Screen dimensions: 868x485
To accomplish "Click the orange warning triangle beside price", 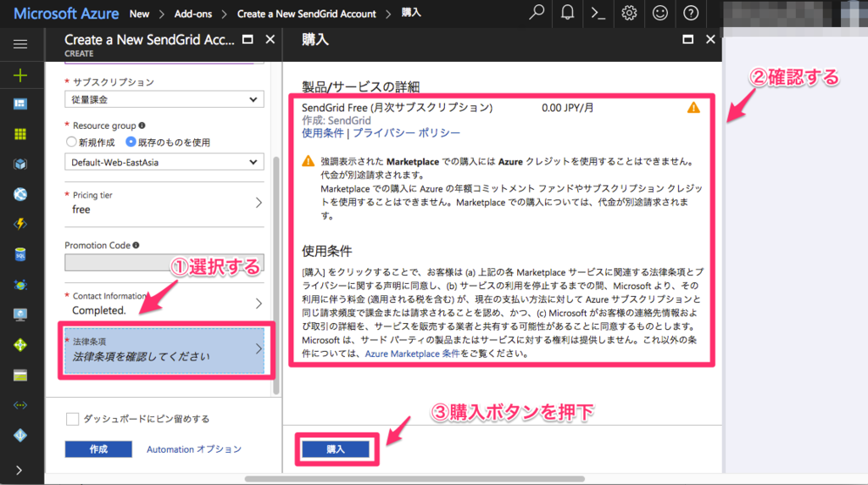I will pos(693,108).
